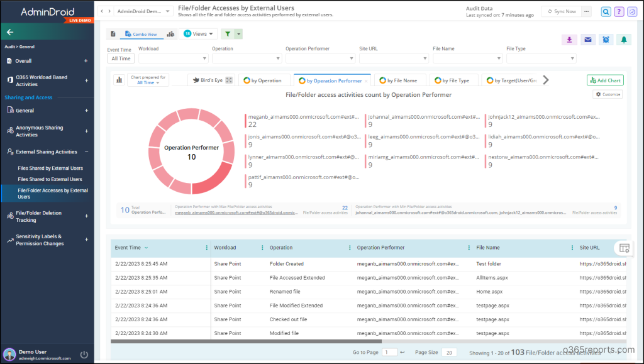Click the Add Chart button

pos(605,80)
